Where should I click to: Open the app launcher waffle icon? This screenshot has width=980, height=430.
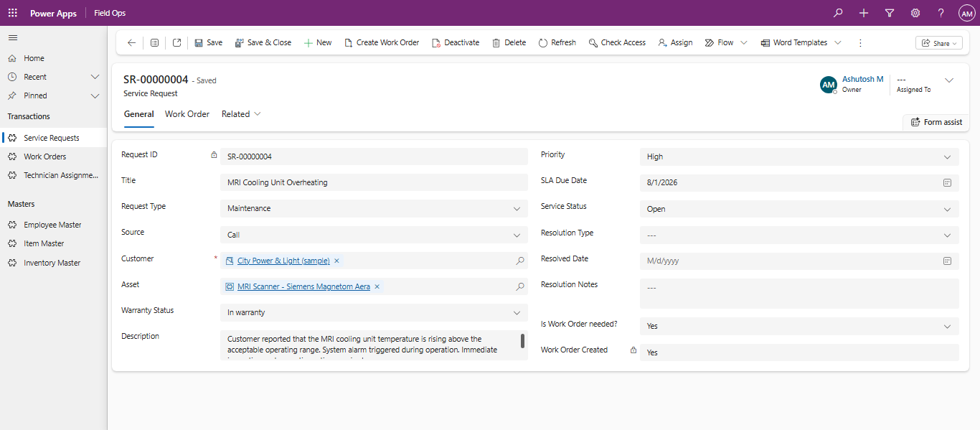coord(13,13)
